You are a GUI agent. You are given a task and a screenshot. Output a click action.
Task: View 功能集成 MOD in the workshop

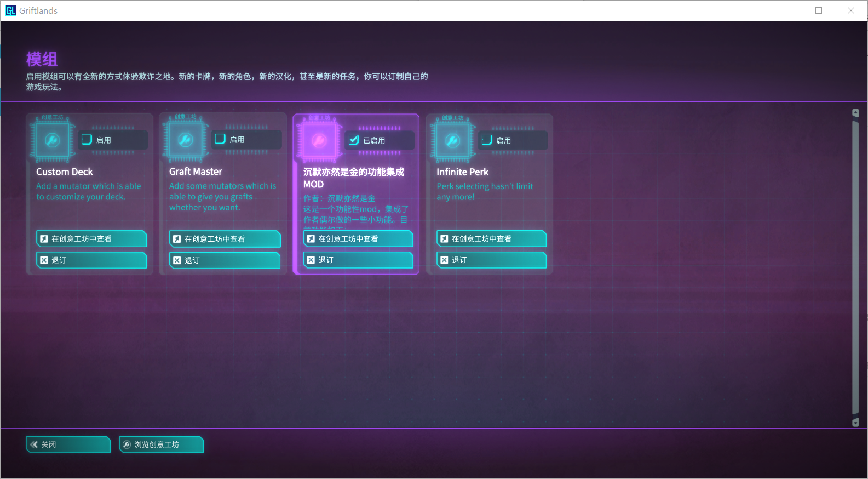tap(358, 239)
